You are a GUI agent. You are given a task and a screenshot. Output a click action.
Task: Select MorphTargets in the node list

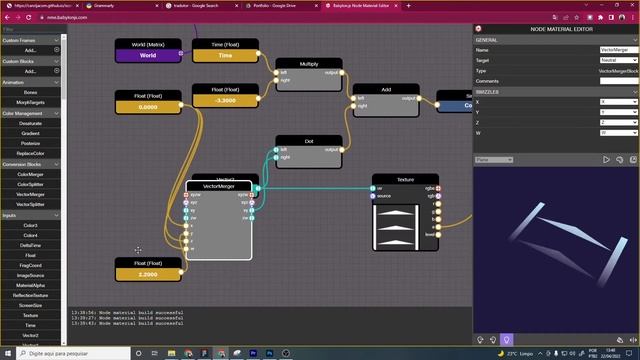[31, 102]
